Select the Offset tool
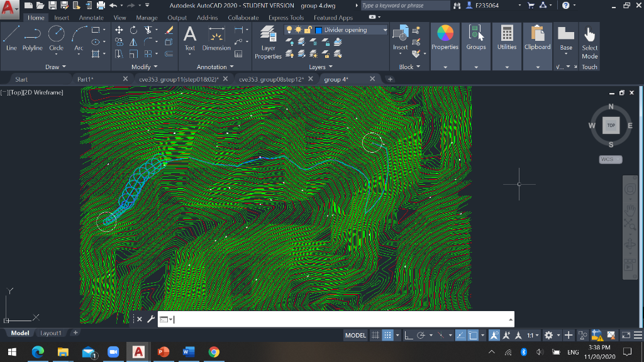The height and width of the screenshot is (362, 644). [169, 54]
